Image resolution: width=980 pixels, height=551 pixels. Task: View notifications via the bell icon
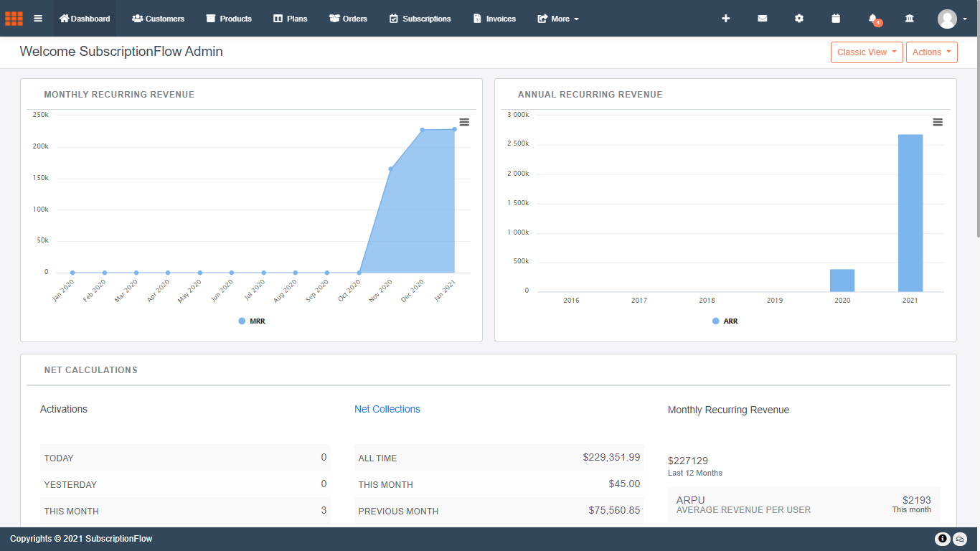[x=872, y=19]
